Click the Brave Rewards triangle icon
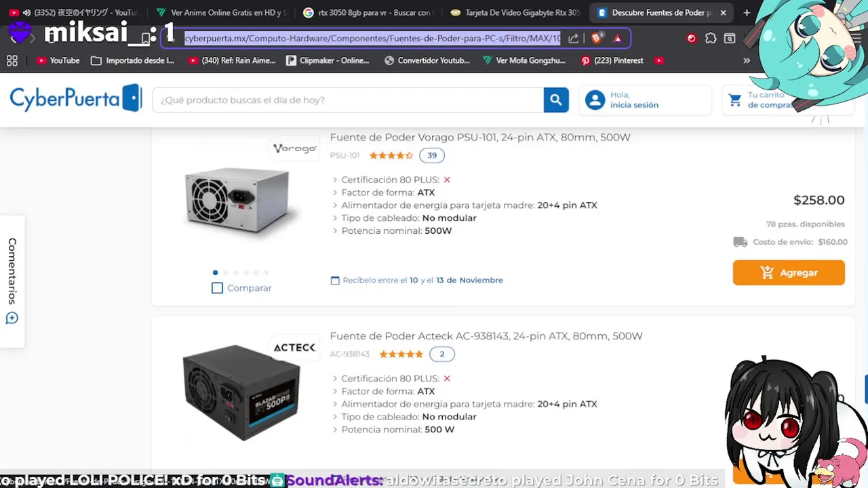 click(x=617, y=39)
